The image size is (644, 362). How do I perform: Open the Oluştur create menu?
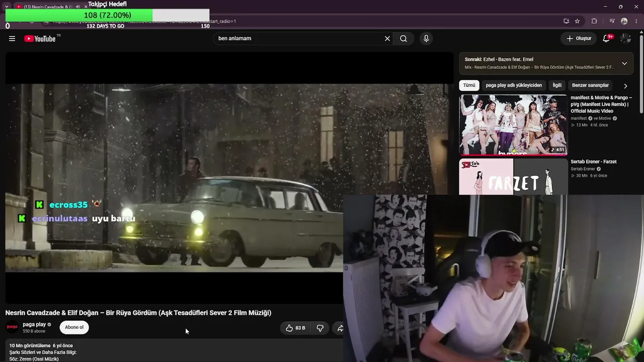pyautogui.click(x=579, y=39)
